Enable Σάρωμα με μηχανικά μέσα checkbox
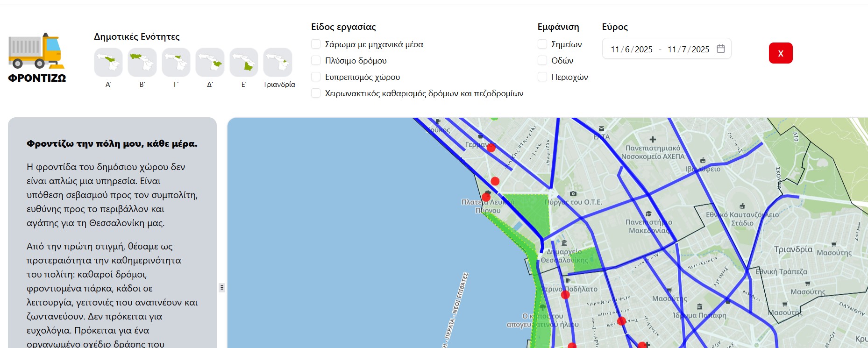This screenshot has height=348, width=868. pyautogui.click(x=316, y=44)
